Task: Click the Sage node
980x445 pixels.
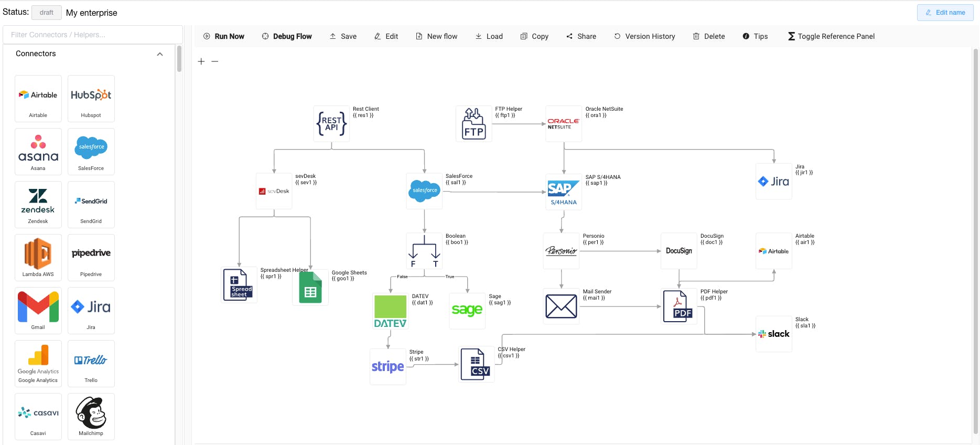Action: coord(467,311)
